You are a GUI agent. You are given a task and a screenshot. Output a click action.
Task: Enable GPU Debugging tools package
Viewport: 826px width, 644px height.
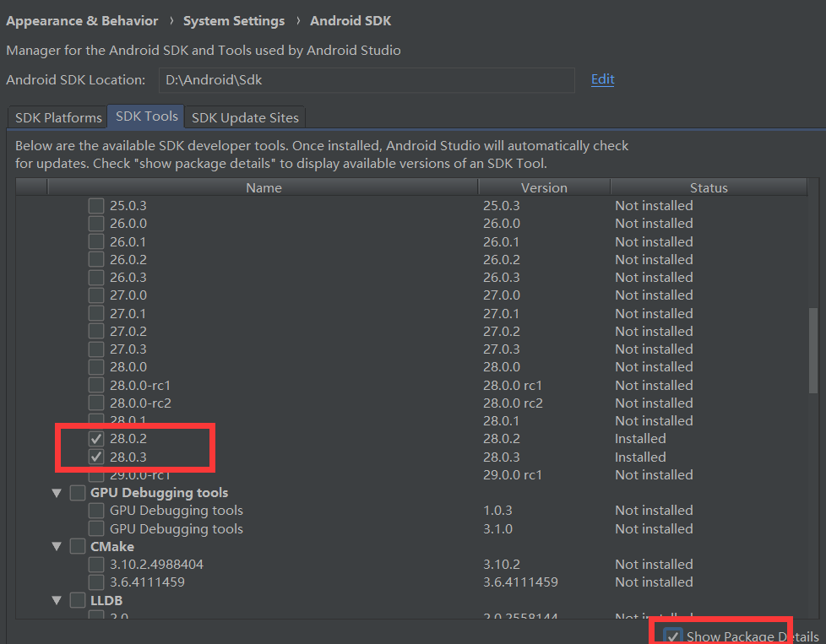pyautogui.click(x=78, y=492)
